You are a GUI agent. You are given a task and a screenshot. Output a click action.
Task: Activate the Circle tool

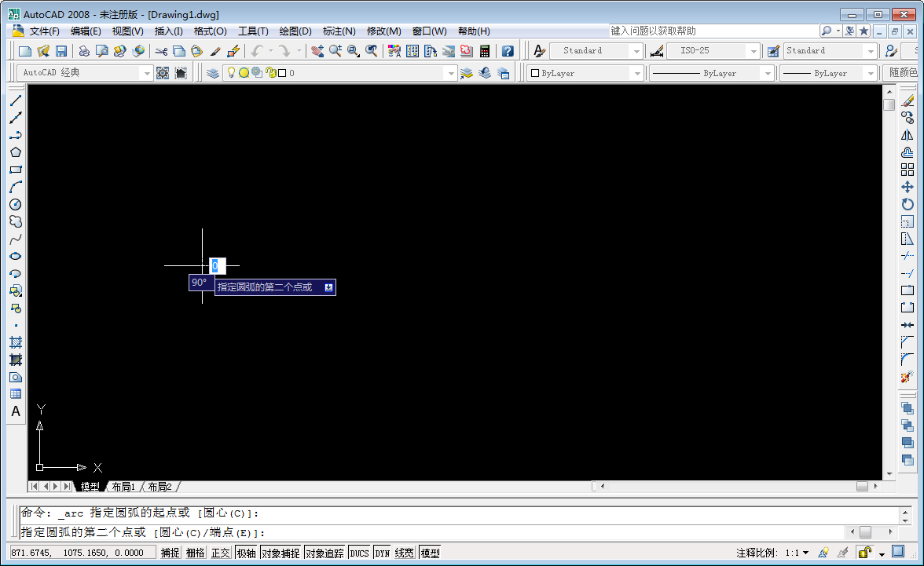[16, 205]
